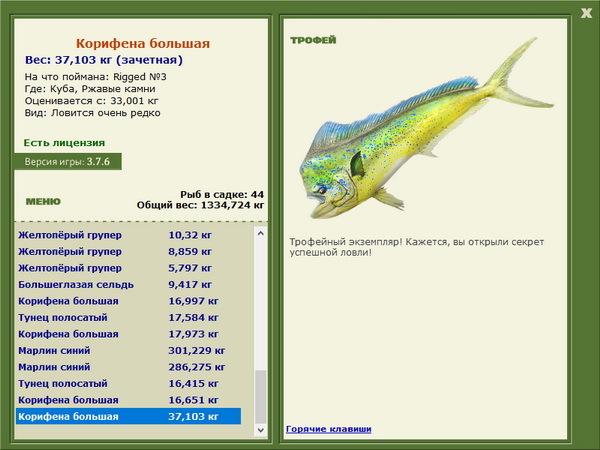Screen dimensions: 600x450
Task: Click the fish list scrollbar thumb
Action: [x=261, y=397]
